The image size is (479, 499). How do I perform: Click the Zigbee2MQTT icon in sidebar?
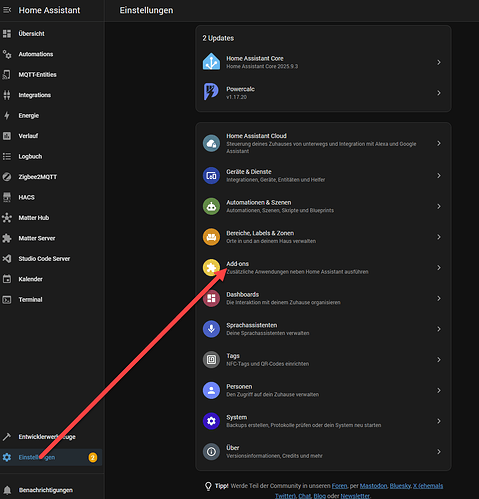[x=7, y=177]
